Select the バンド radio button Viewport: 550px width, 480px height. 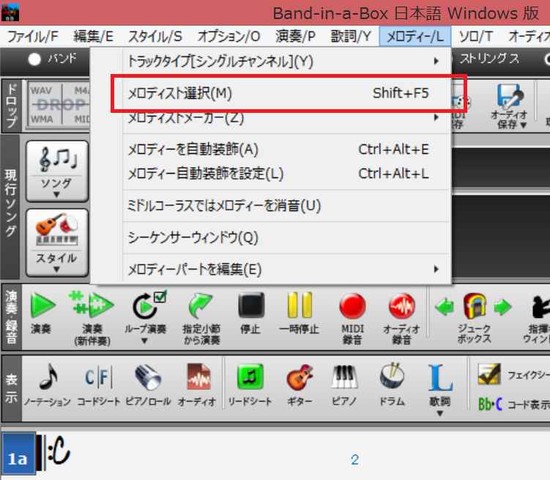pyautogui.click(x=34, y=59)
